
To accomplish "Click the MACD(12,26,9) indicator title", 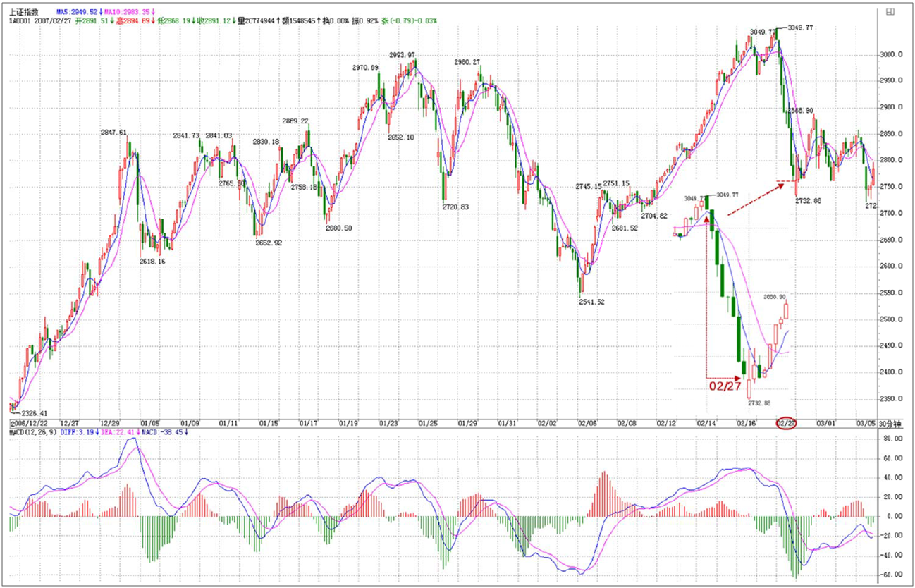I will pyautogui.click(x=32, y=433).
